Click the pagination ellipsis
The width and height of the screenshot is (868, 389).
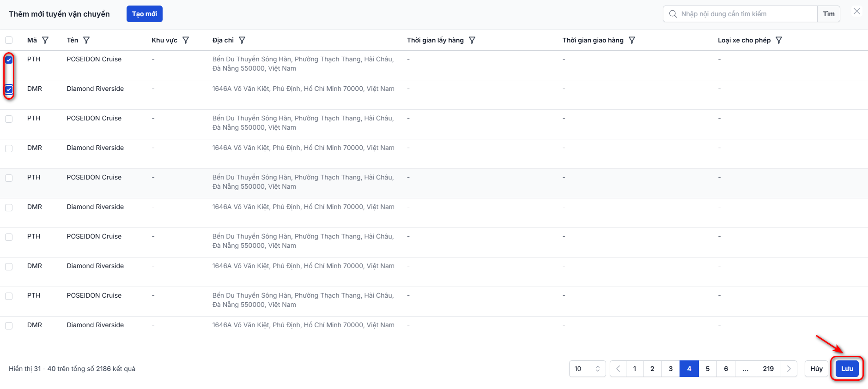click(746, 369)
